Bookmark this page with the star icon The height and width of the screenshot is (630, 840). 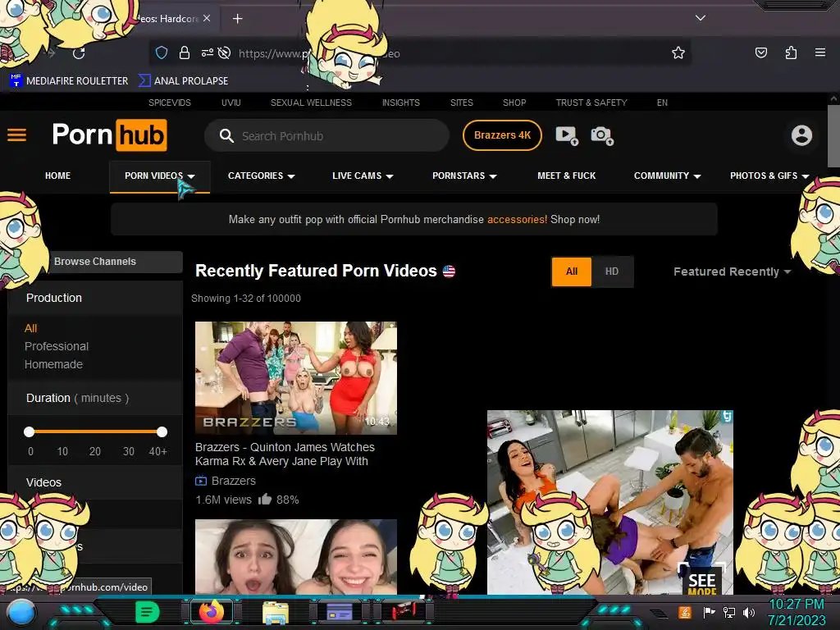(x=678, y=52)
